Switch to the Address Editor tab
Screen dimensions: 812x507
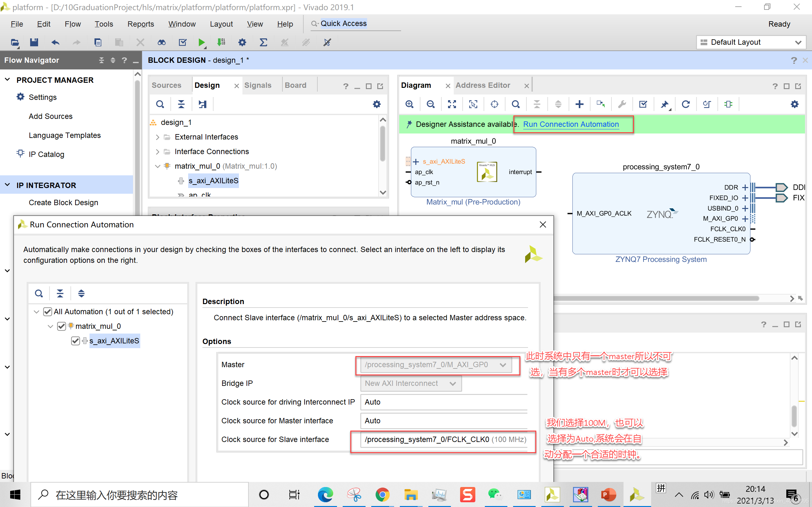point(483,85)
